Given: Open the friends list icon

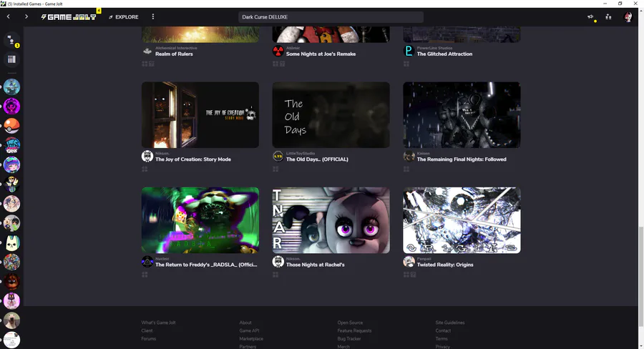Looking at the screenshot, I should coord(608,17).
